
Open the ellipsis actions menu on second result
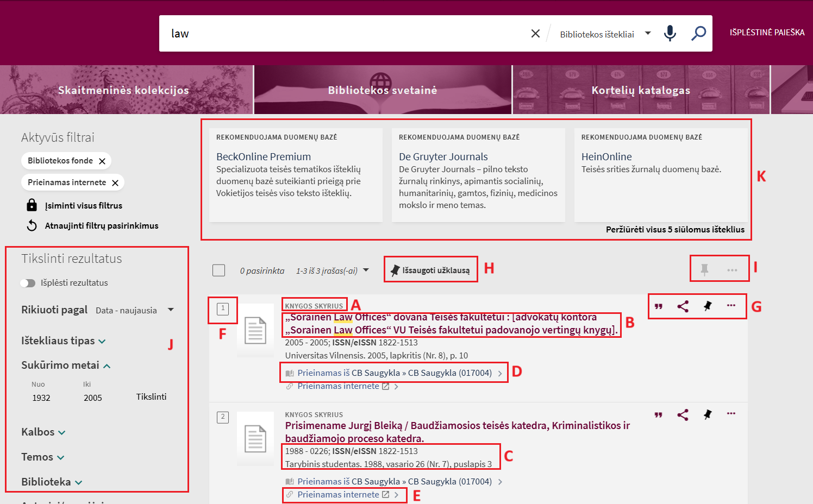pyautogui.click(x=731, y=413)
